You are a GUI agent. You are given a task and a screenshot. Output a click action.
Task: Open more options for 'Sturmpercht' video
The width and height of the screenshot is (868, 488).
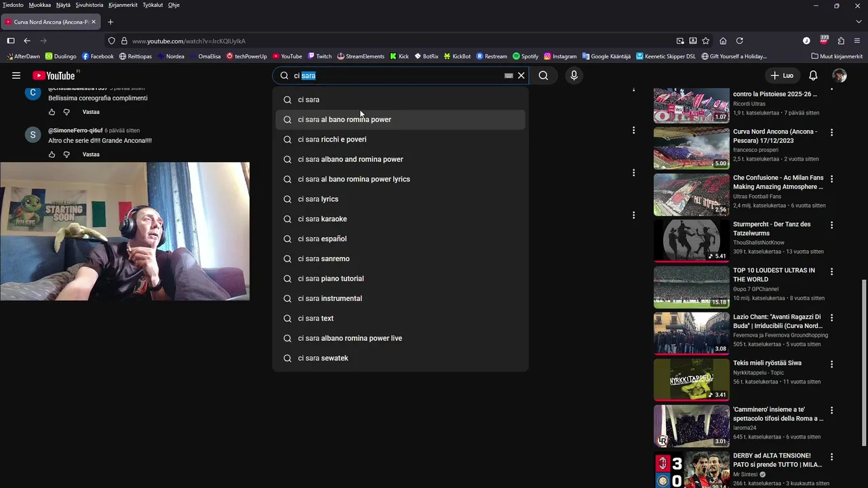coord(831,225)
